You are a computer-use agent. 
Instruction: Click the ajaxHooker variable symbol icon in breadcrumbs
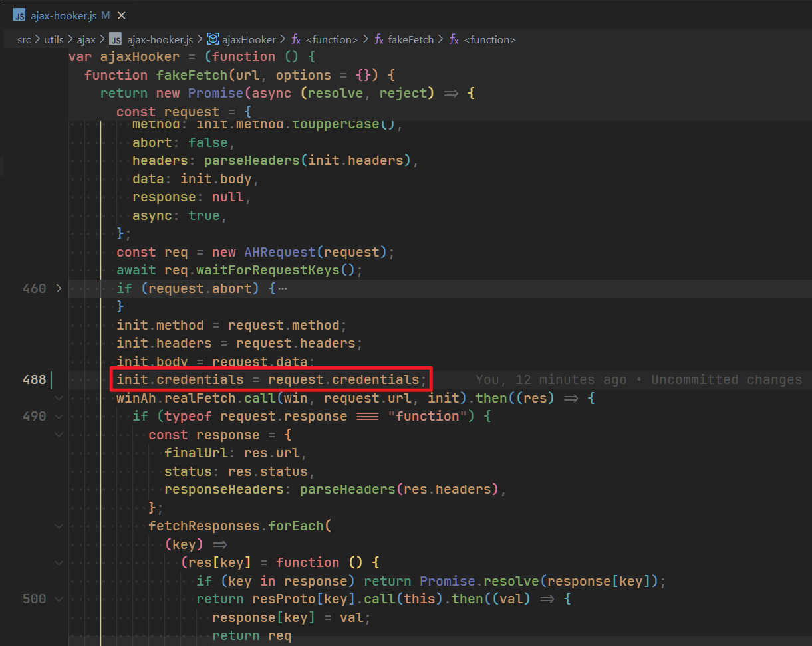213,39
